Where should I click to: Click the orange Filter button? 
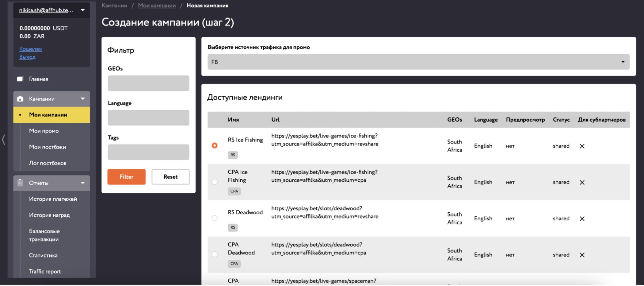click(126, 177)
